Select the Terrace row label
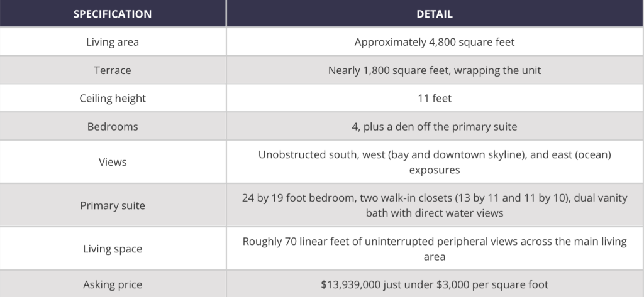Image resolution: width=644 pixels, height=297 pixels. pos(113,70)
